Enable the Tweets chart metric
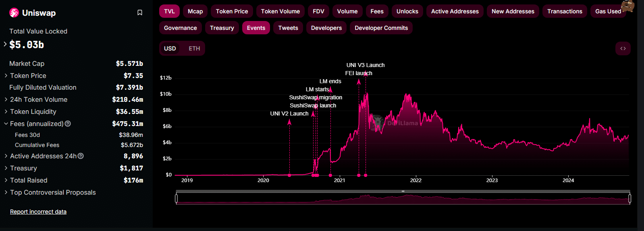644x231 pixels. click(288, 28)
